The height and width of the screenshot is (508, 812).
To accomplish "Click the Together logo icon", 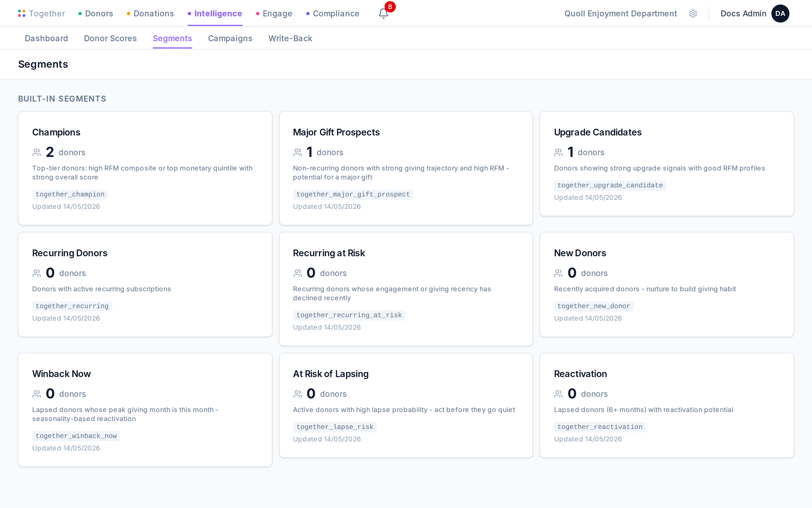I will tap(22, 14).
